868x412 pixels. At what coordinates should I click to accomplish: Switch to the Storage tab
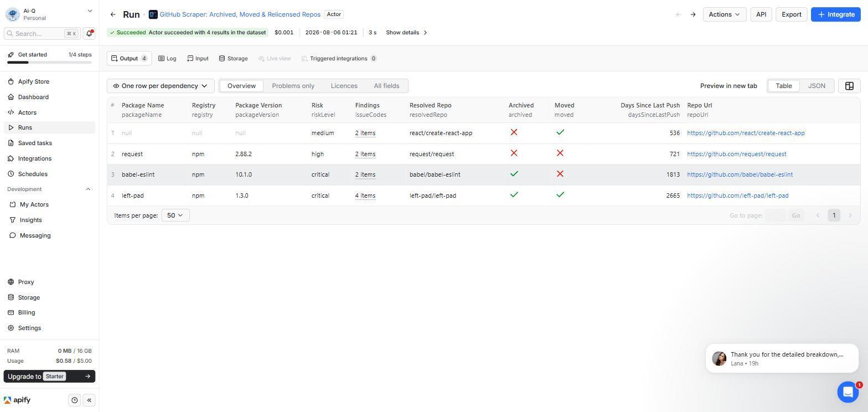pos(233,58)
